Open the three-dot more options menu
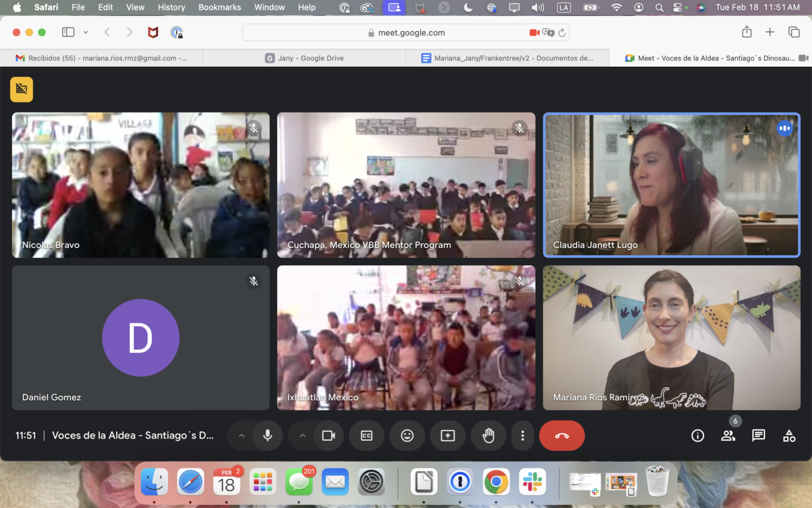The height and width of the screenshot is (508, 812). click(523, 436)
